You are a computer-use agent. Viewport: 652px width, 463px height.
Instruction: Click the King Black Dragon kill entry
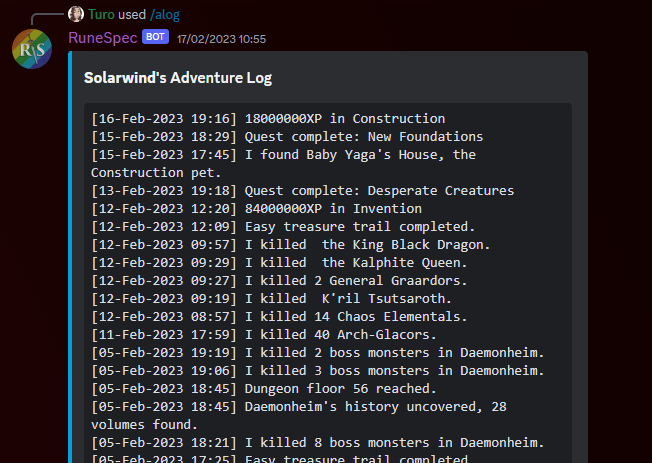(x=291, y=245)
